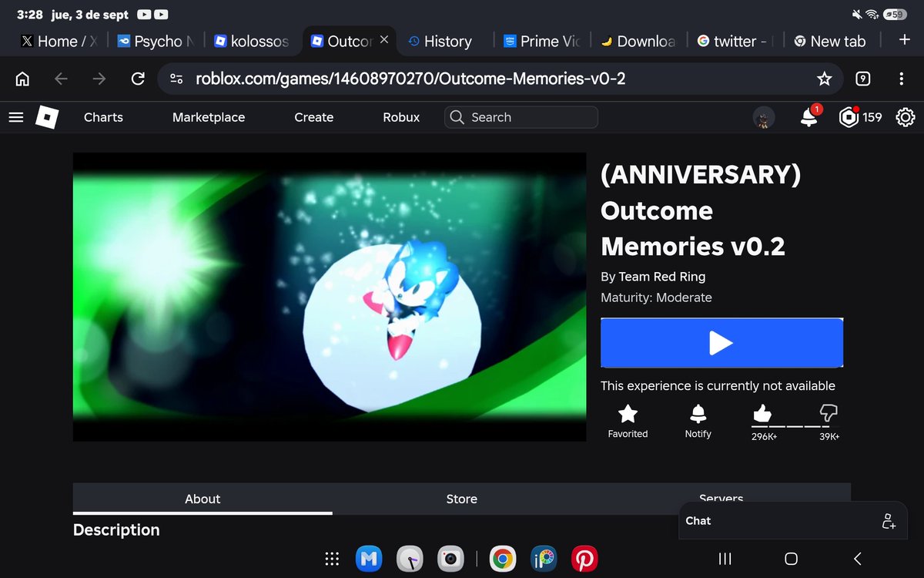The width and height of the screenshot is (924, 578).
Task: Click the Description heading
Action: (x=116, y=529)
